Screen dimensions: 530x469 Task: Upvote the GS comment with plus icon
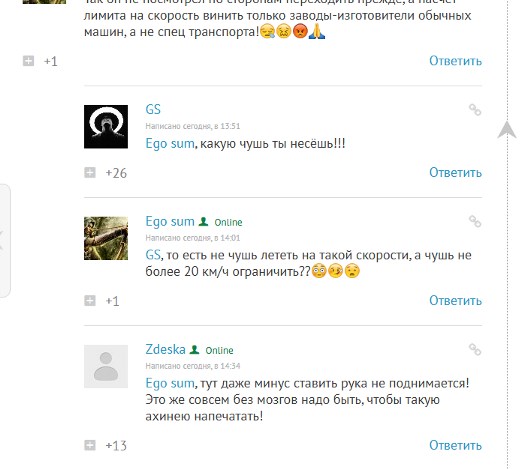point(90,173)
